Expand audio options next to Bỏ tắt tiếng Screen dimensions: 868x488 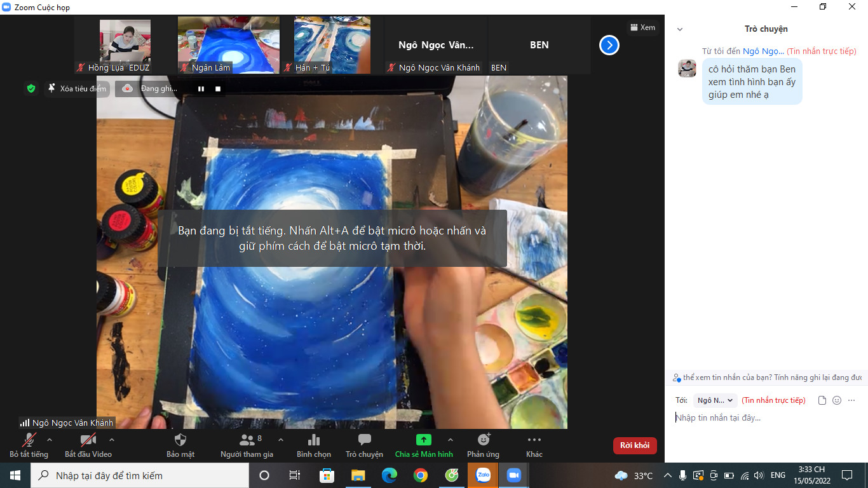(50, 440)
